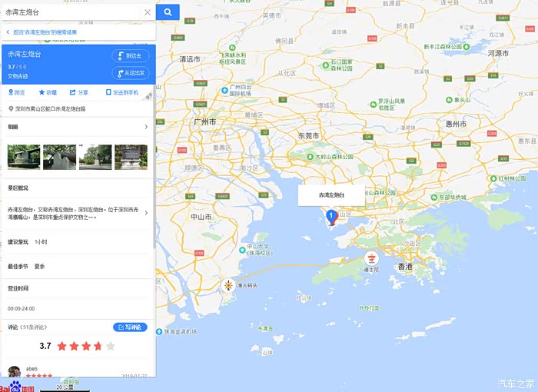Click the 到这去 route button
This screenshot has width=538, height=392.
[131, 56]
